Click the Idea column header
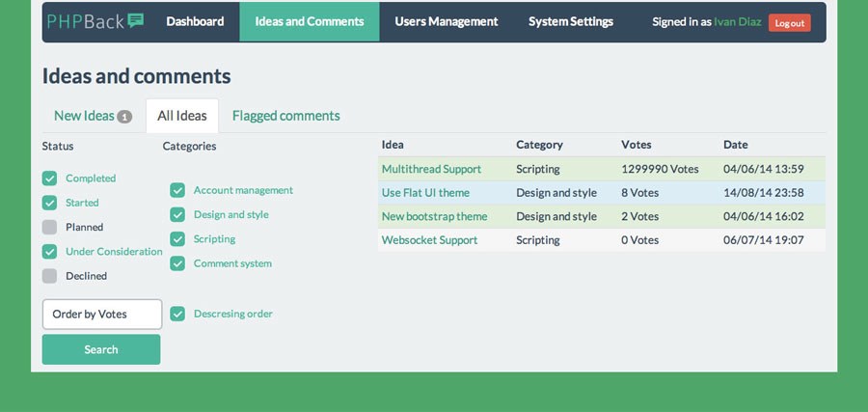 [393, 145]
